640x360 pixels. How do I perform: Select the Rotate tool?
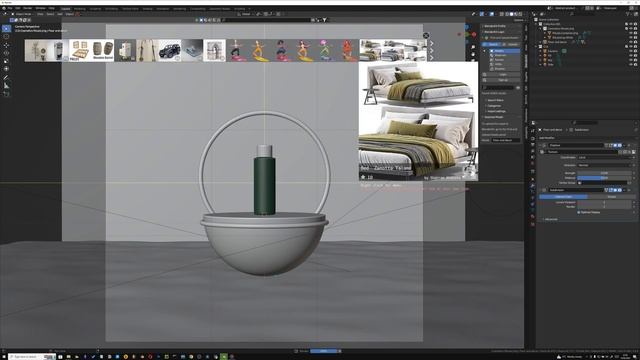7,53
